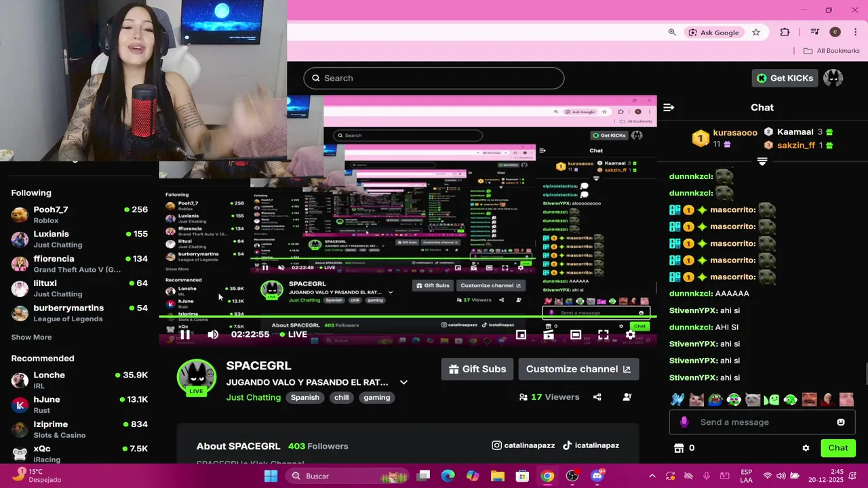Viewport: 868px width, 488px height.
Task: Enter fullscreen on the video player
Action: click(x=603, y=334)
